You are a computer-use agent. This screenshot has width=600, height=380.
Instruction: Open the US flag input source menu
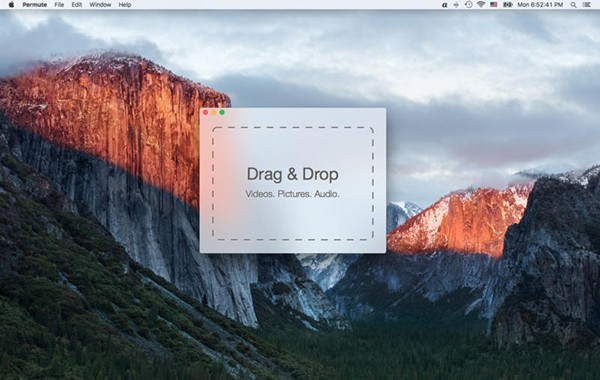pyautogui.click(x=494, y=5)
